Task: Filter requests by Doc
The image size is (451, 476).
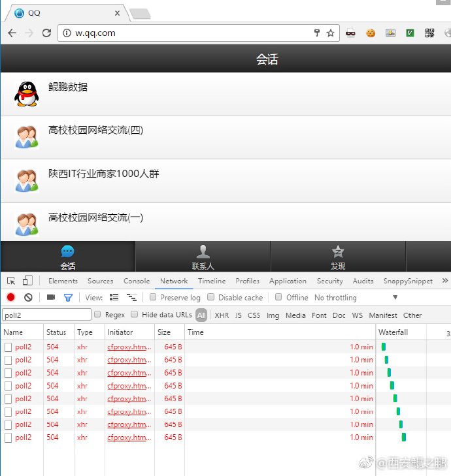Action: click(x=339, y=315)
